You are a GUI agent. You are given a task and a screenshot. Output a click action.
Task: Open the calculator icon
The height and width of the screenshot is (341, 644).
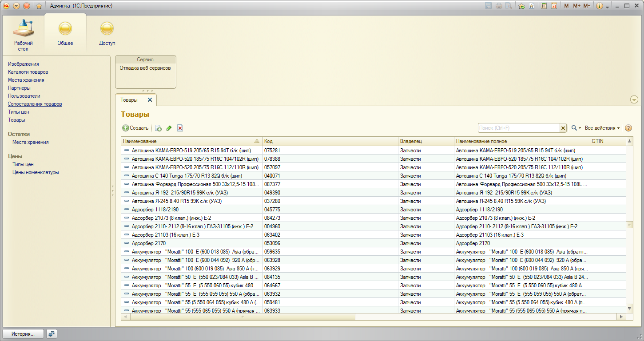[x=544, y=6]
